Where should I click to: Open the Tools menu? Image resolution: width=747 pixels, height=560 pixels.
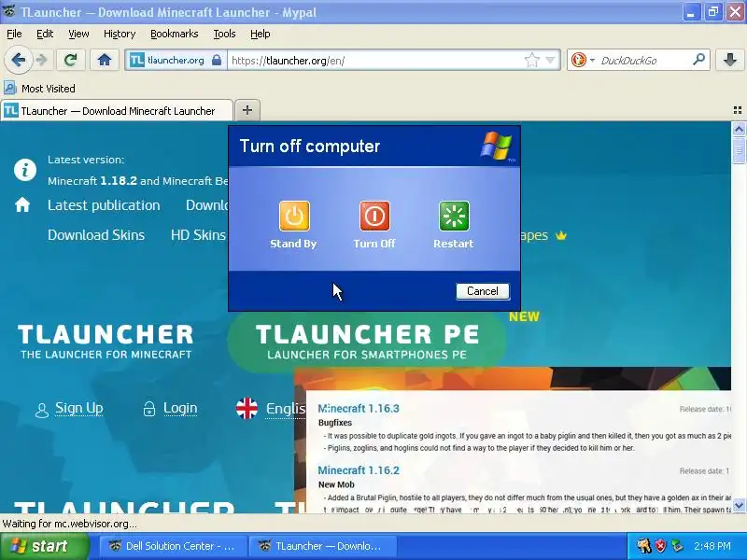point(224,34)
